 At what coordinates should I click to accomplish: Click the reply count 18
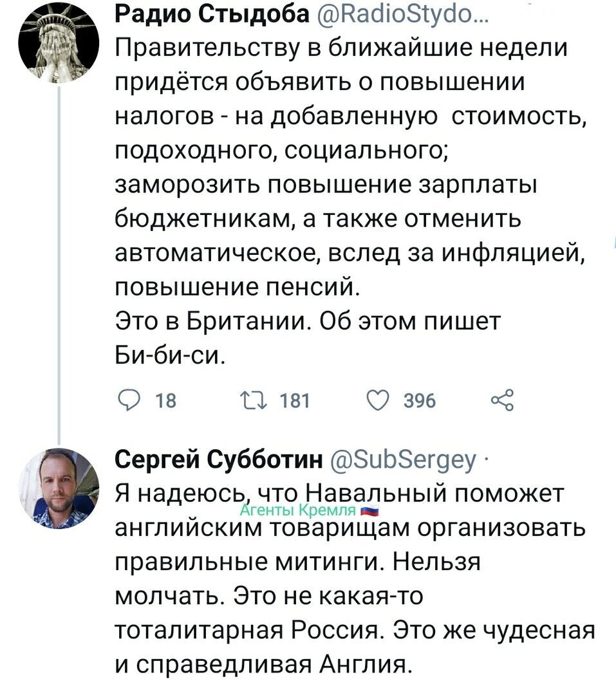tap(166, 401)
